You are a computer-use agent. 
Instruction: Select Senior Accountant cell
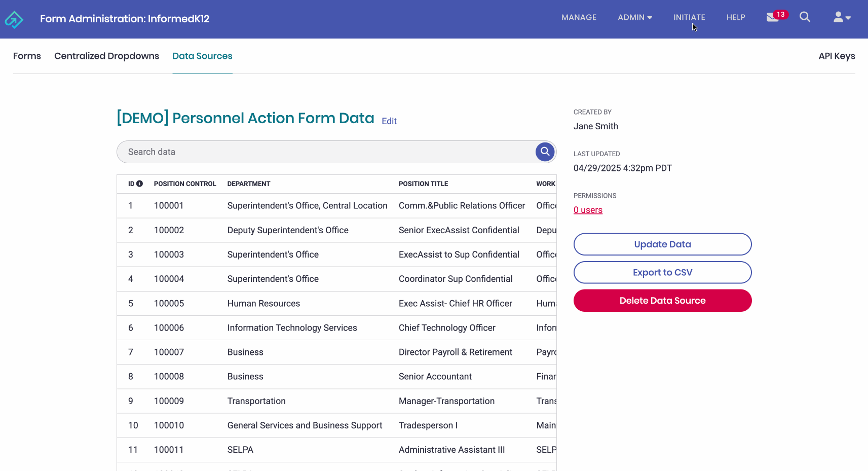click(435, 377)
